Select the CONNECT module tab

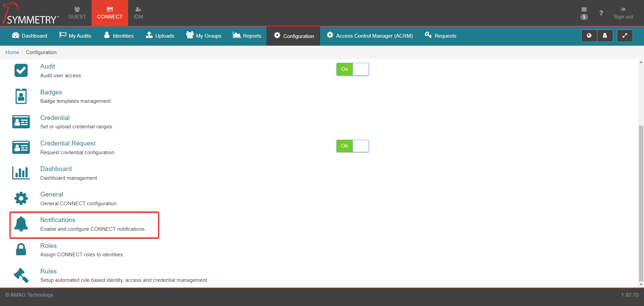coord(110,13)
